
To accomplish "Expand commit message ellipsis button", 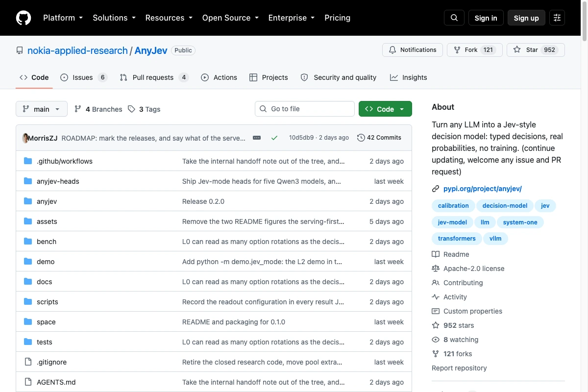I will point(257,138).
